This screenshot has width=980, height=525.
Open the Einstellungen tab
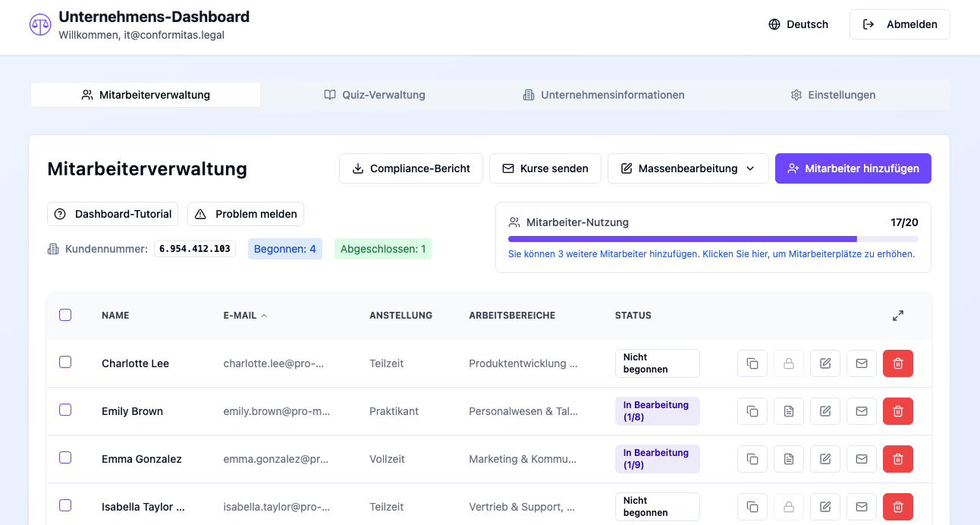pyautogui.click(x=833, y=95)
